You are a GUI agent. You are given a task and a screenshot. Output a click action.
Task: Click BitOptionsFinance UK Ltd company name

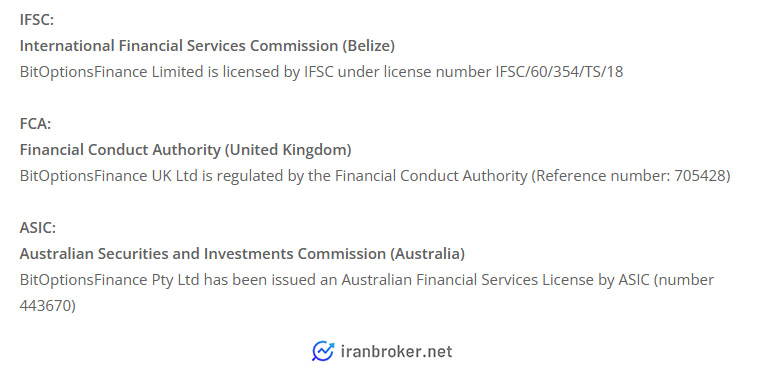tap(108, 176)
